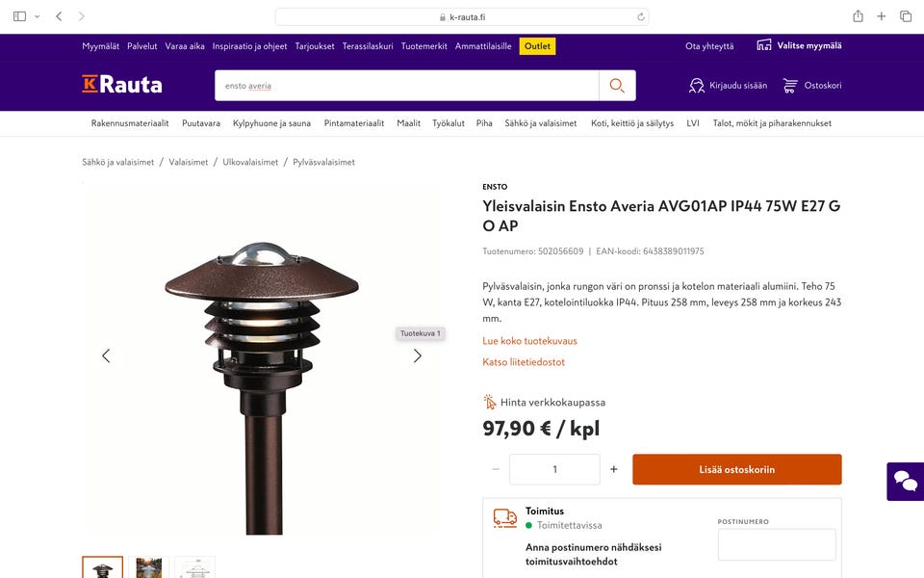Click the orange search magnifier icon
This screenshot has width=924, height=578.
point(617,86)
